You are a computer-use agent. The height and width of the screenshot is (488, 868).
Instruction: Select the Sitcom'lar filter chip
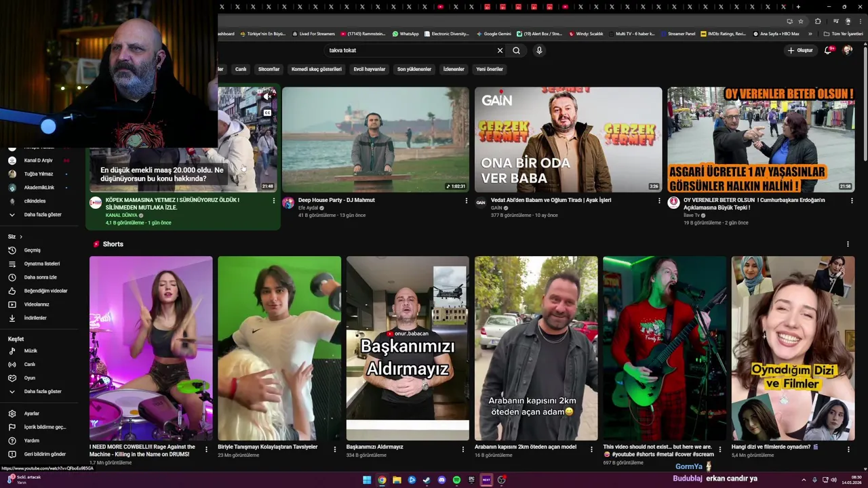[x=269, y=69]
